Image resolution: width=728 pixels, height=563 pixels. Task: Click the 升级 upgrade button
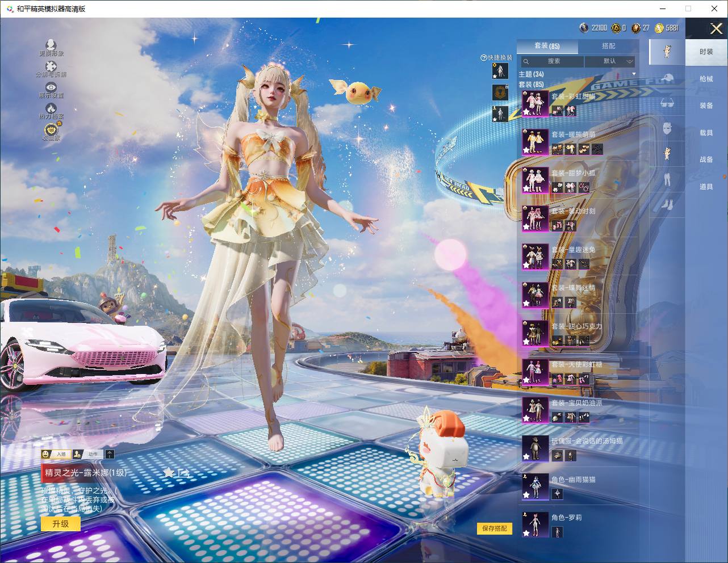point(60,524)
